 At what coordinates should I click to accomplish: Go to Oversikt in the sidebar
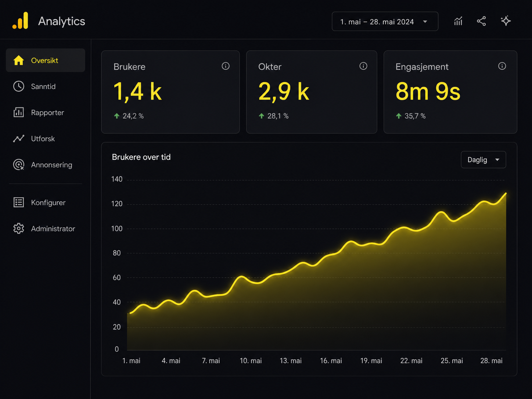pos(46,60)
